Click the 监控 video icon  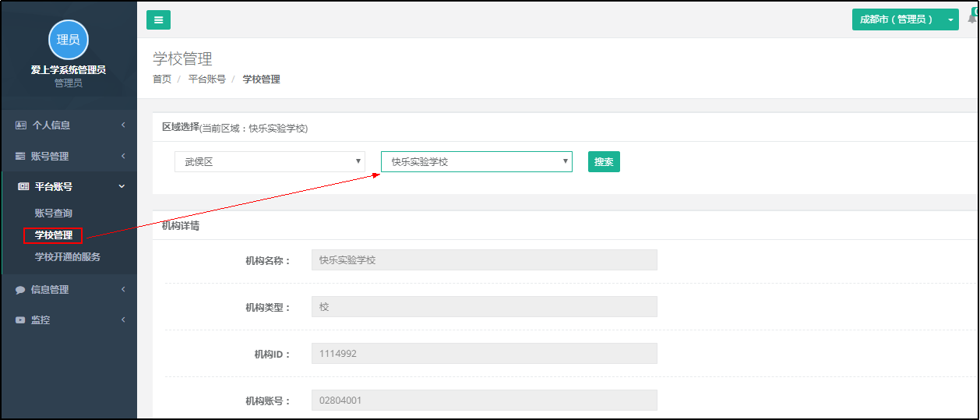click(x=20, y=320)
